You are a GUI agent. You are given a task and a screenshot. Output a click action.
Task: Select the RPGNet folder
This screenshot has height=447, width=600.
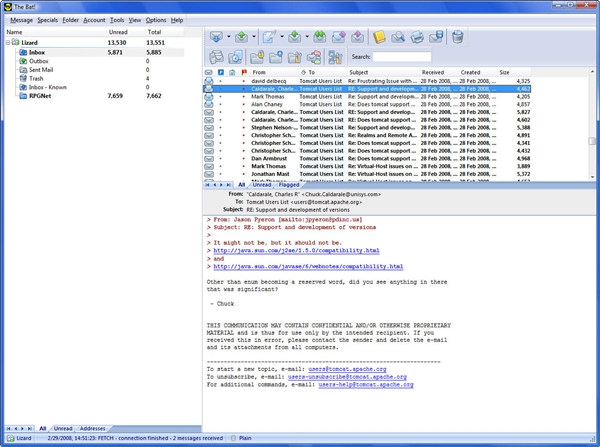[41, 96]
